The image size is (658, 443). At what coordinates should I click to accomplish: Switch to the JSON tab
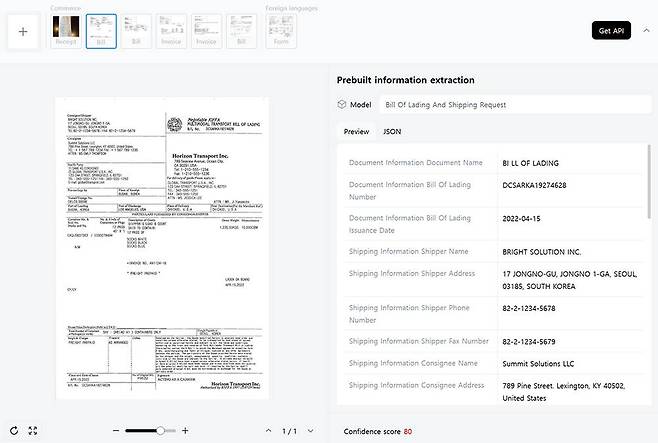coord(392,132)
